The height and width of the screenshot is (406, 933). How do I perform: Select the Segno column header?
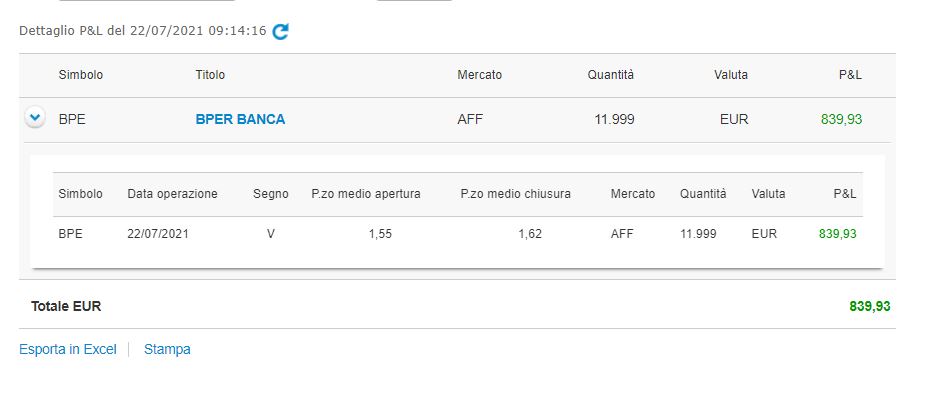tap(271, 194)
